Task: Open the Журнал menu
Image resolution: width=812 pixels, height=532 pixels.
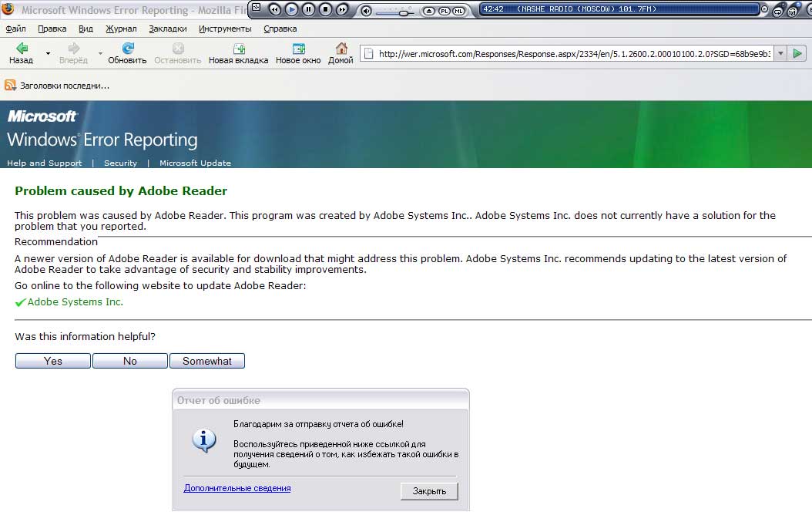Action: (121, 29)
